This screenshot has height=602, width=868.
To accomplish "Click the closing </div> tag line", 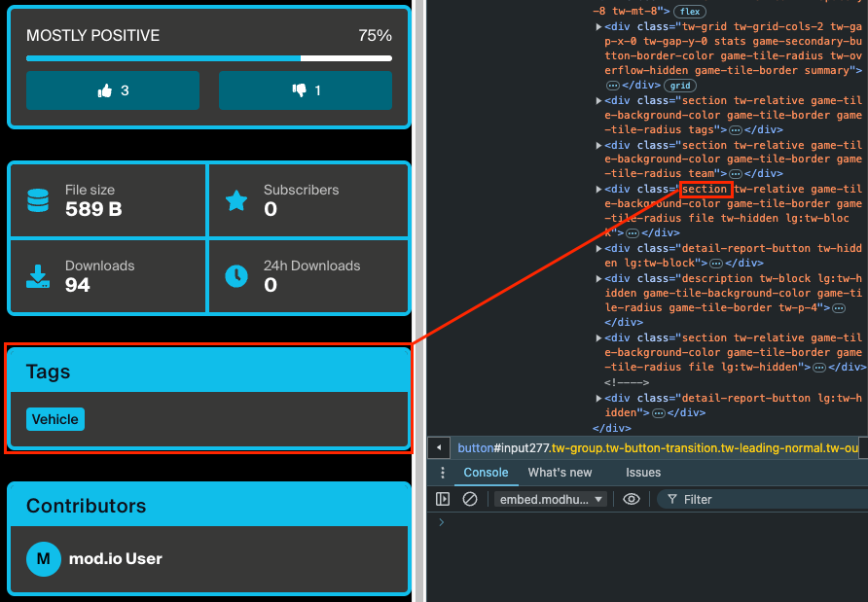I will click(612, 428).
